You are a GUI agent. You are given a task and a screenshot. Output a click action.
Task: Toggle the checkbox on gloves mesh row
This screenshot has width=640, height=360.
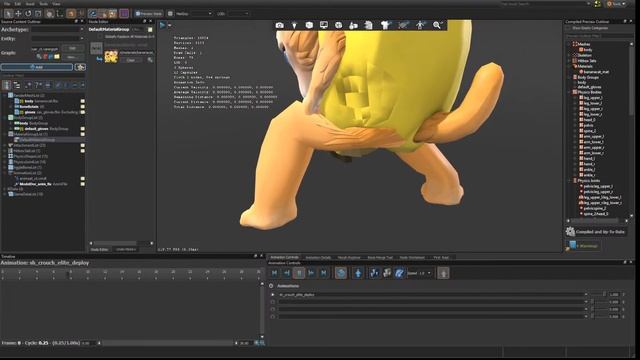click(82, 112)
